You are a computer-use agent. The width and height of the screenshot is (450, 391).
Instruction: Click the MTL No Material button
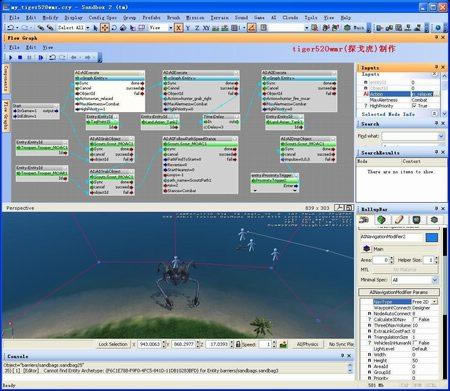[x=405, y=269]
